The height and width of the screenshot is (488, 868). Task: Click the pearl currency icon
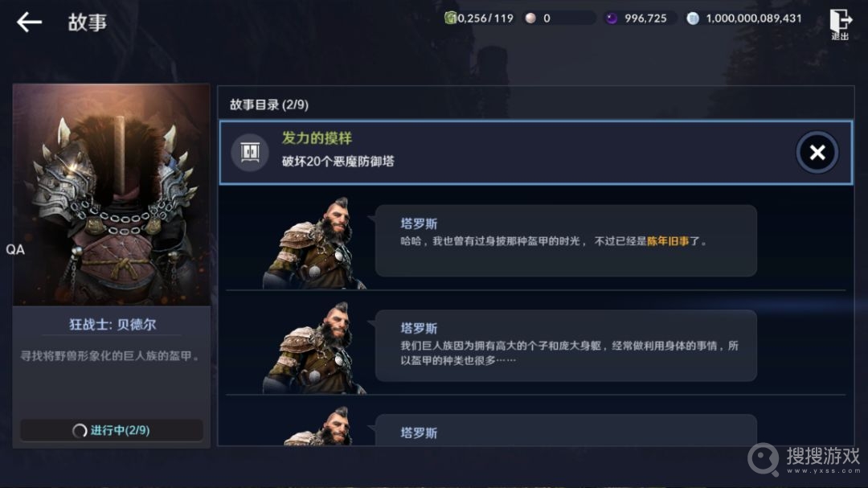[x=530, y=18]
